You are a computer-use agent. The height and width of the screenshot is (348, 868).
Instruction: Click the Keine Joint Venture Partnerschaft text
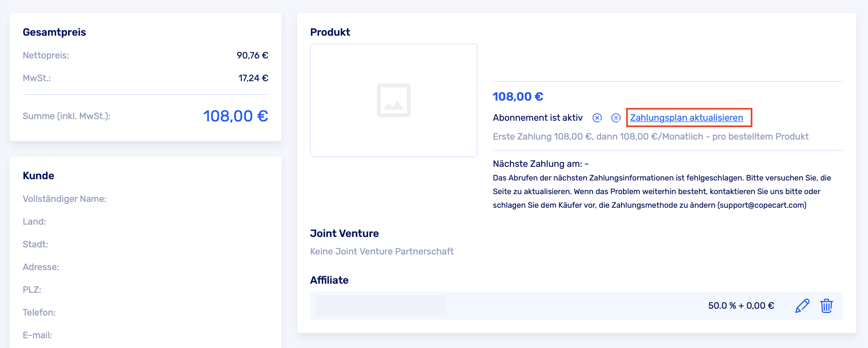[381, 252]
